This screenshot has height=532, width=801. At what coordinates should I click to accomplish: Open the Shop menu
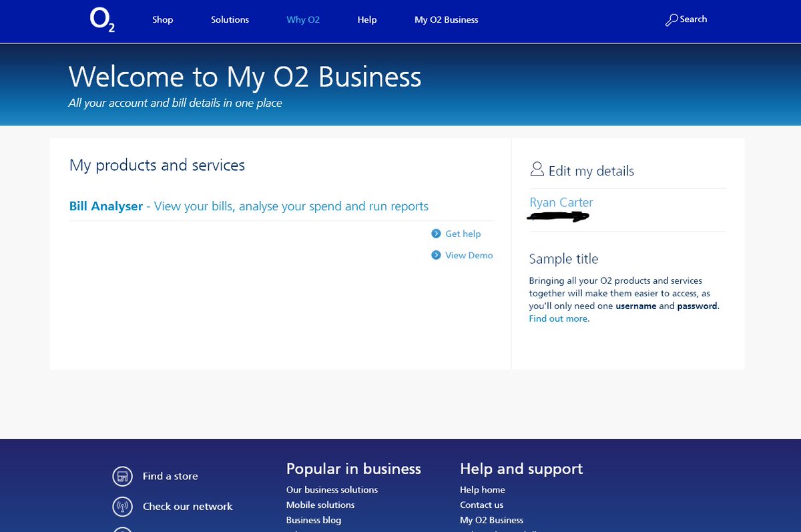pos(163,20)
